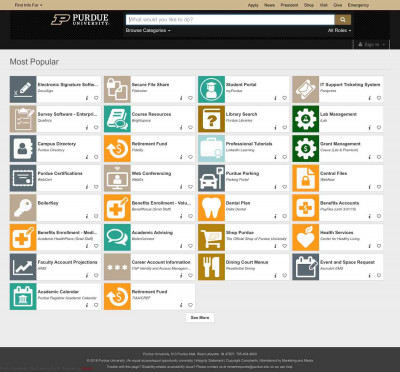The image size is (400, 372).
Task: Open the Shop Purdue cart icon
Action: (211, 237)
